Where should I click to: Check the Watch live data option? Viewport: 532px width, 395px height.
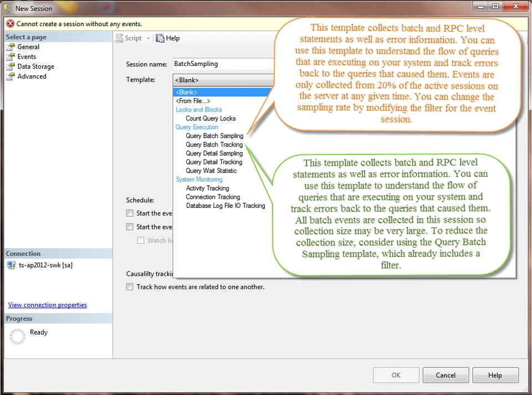pyautogui.click(x=141, y=240)
